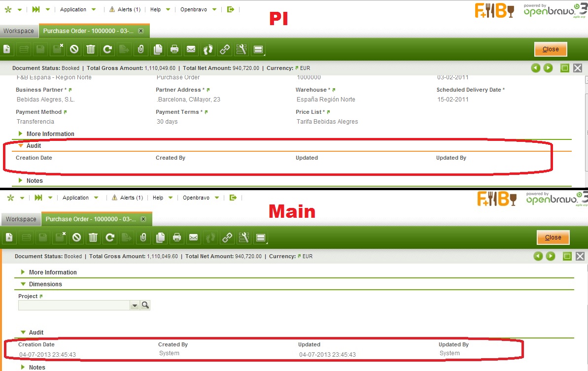Click Attachments paperclip icon in PI window toolbar
This screenshot has height=371, width=588.
(141, 49)
